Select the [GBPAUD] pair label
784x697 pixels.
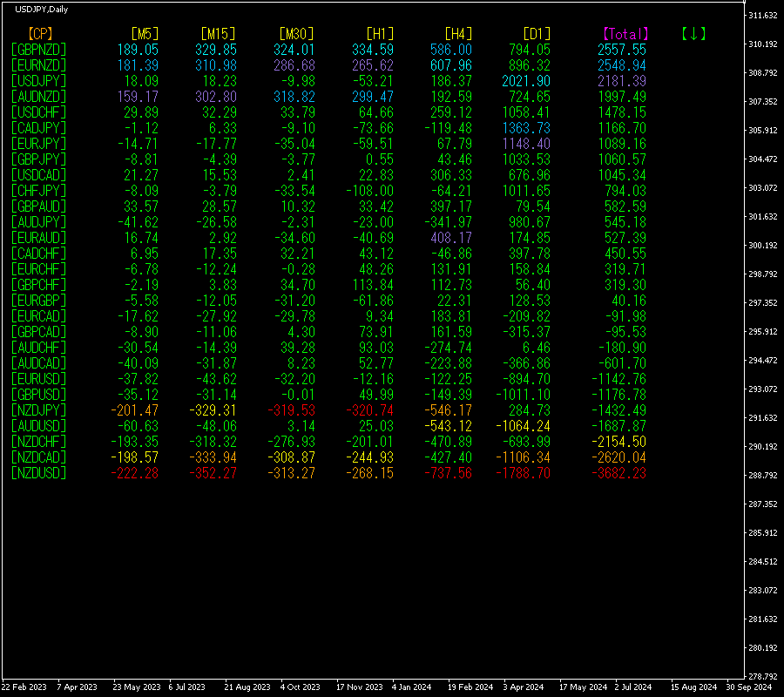(x=38, y=206)
